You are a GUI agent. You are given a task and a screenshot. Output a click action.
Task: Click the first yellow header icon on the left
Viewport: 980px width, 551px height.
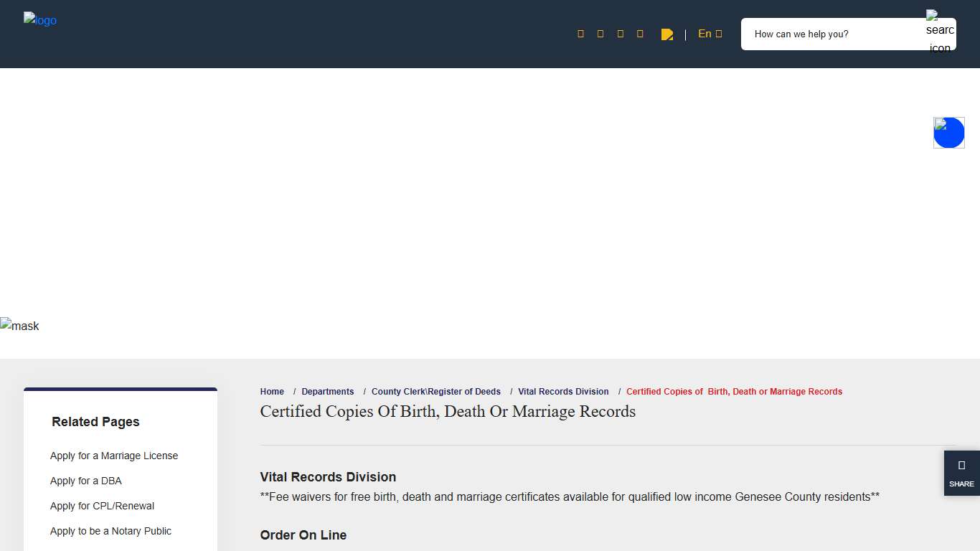tap(580, 34)
